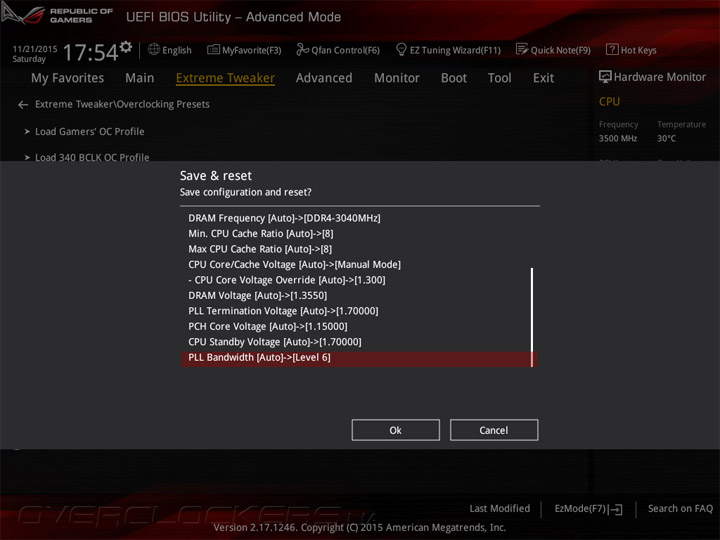Click the 17:54 clock display
Viewport: 720px width, 540px height.
(90, 52)
